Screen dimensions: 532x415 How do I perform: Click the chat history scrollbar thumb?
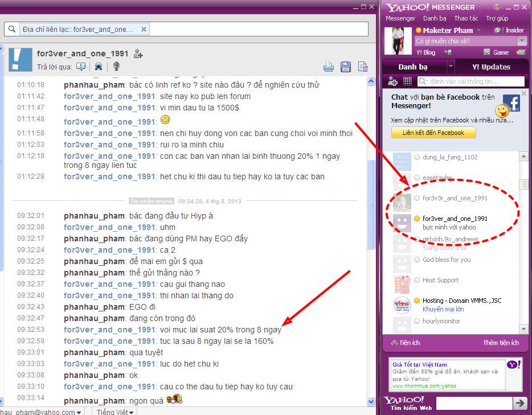tap(371, 204)
